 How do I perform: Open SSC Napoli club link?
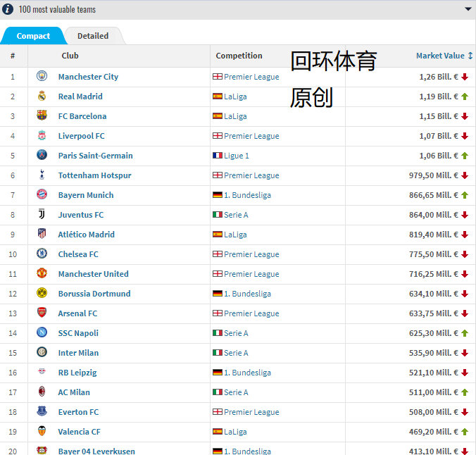(x=78, y=333)
